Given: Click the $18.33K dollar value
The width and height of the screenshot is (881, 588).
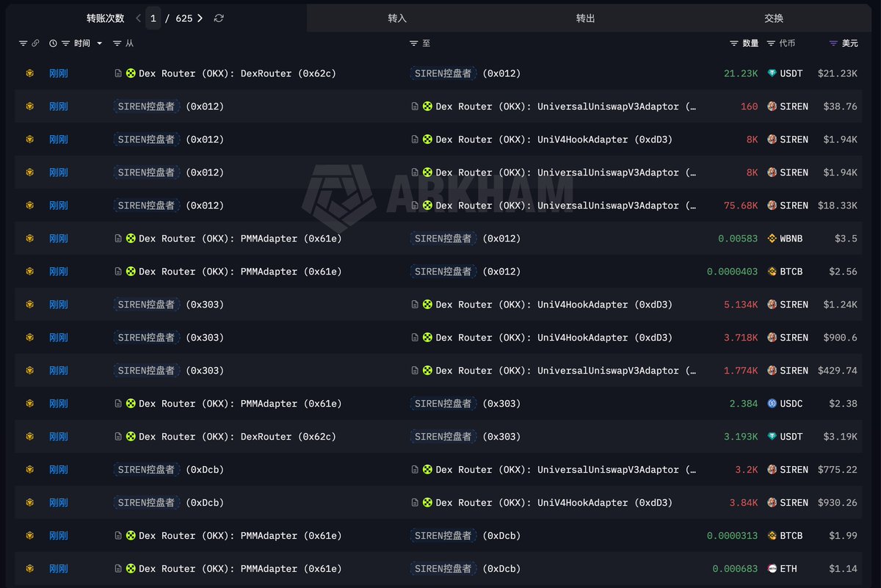Looking at the screenshot, I should [x=838, y=206].
